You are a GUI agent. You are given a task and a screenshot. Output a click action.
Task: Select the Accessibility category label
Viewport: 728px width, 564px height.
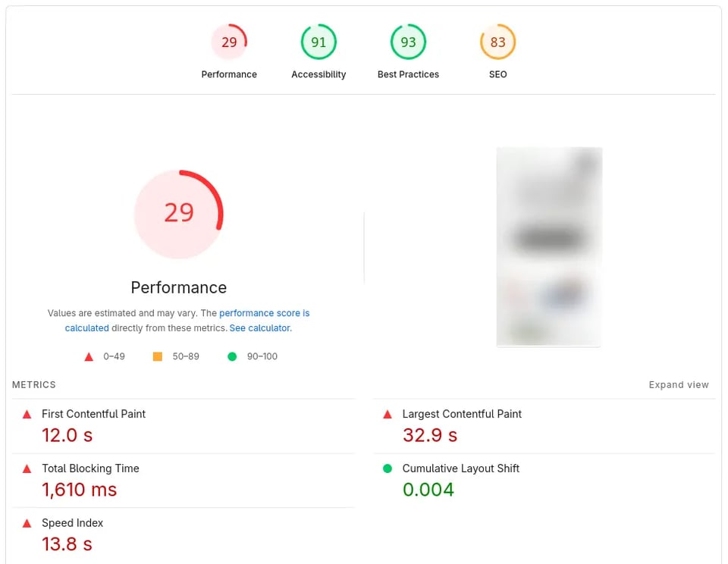(x=318, y=74)
